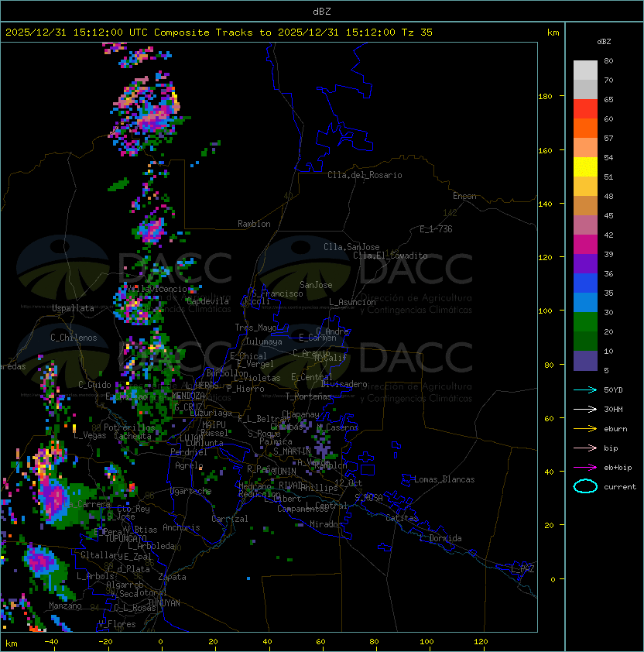Click the Clla.del_Rosario place label

pyautogui.click(x=365, y=175)
